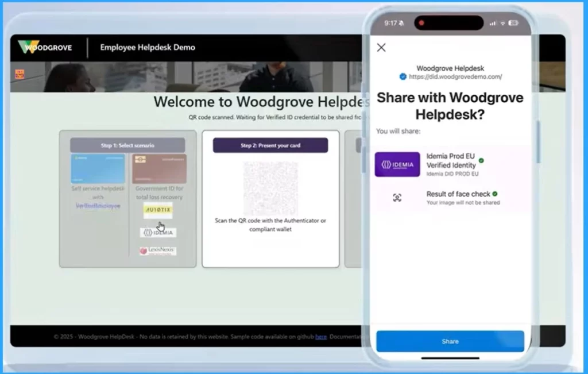
Task: Click the QR code image
Action: pyautogui.click(x=270, y=188)
